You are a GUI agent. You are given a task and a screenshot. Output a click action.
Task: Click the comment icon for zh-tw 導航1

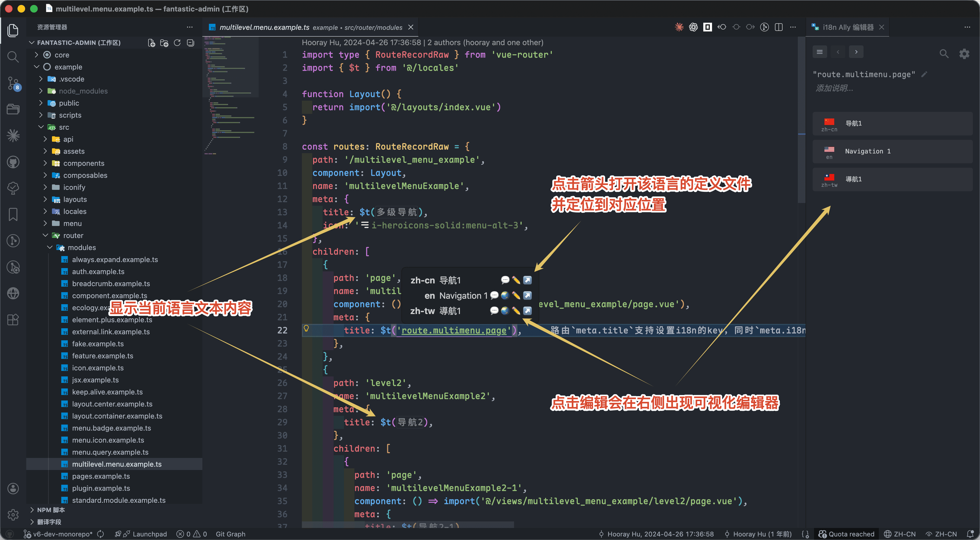(494, 311)
